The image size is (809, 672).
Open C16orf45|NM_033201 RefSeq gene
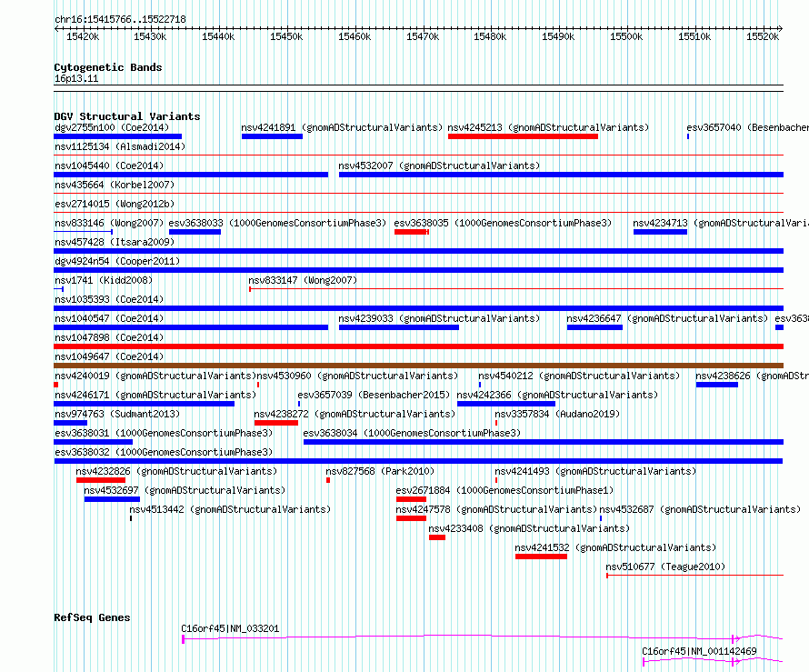click(230, 628)
